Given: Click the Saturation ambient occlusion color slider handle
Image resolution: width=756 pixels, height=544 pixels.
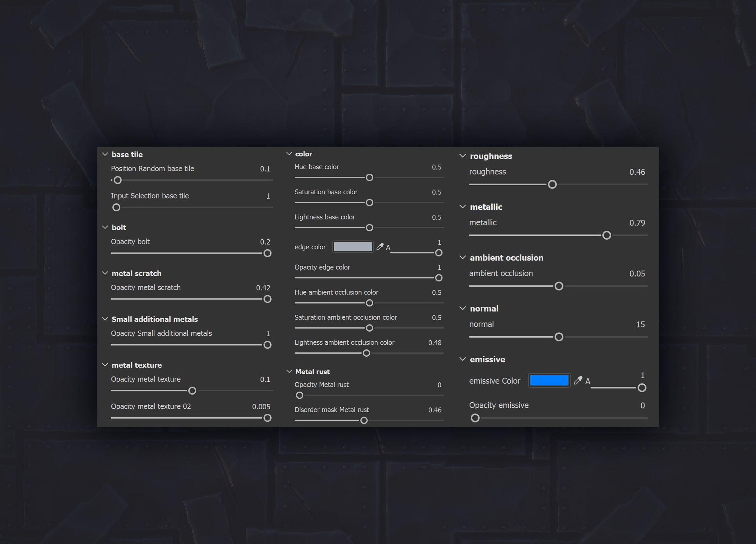Looking at the screenshot, I should [369, 328].
